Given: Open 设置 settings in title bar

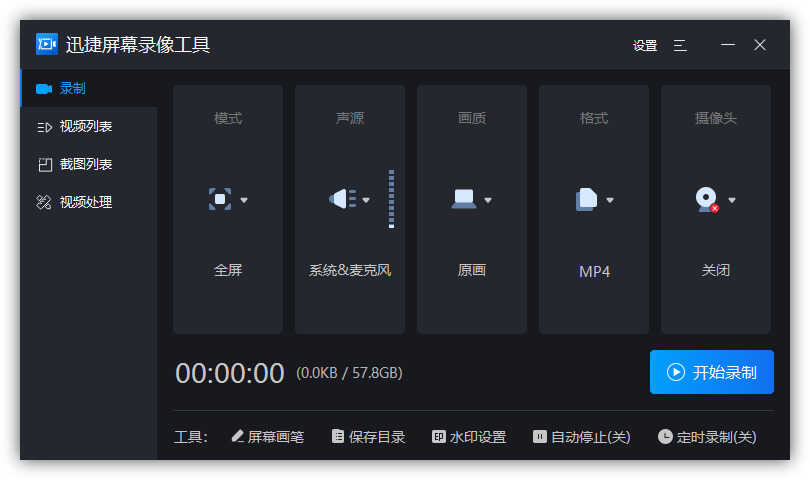Looking at the screenshot, I should [x=645, y=45].
